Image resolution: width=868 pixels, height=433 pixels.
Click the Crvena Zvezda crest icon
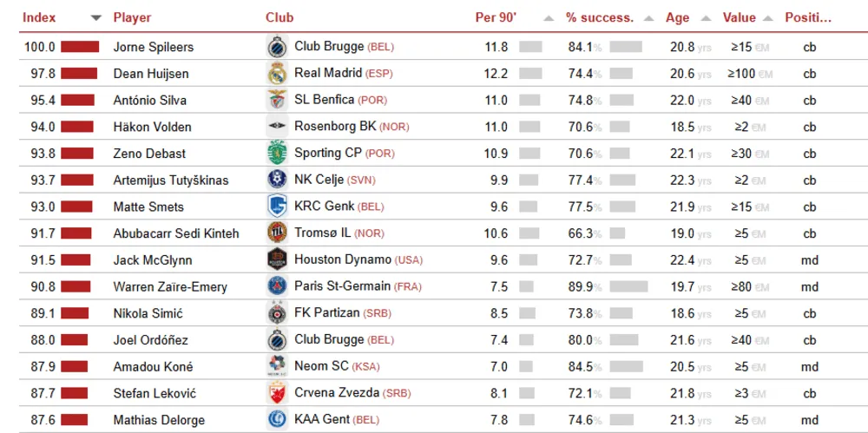click(x=277, y=393)
